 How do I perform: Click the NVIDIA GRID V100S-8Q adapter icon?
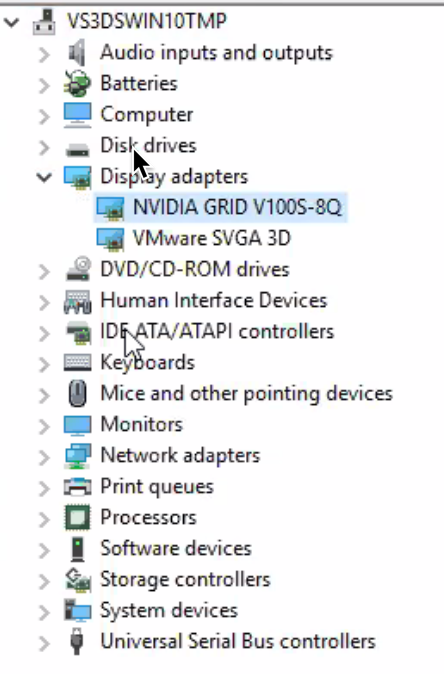[110, 208]
